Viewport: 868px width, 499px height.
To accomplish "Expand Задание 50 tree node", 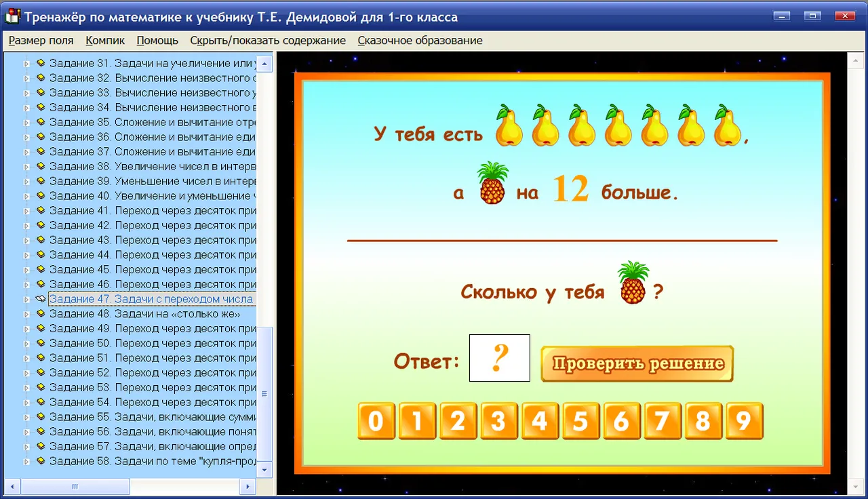I will (x=27, y=344).
